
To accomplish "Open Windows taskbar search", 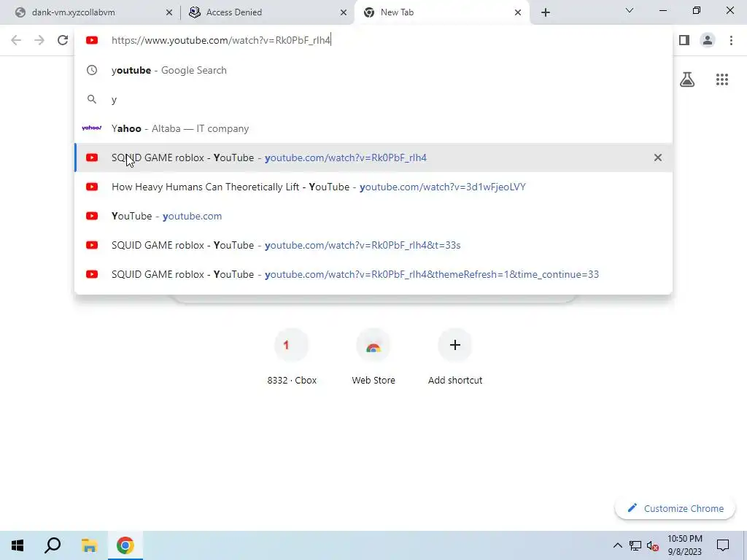I will click(53, 545).
